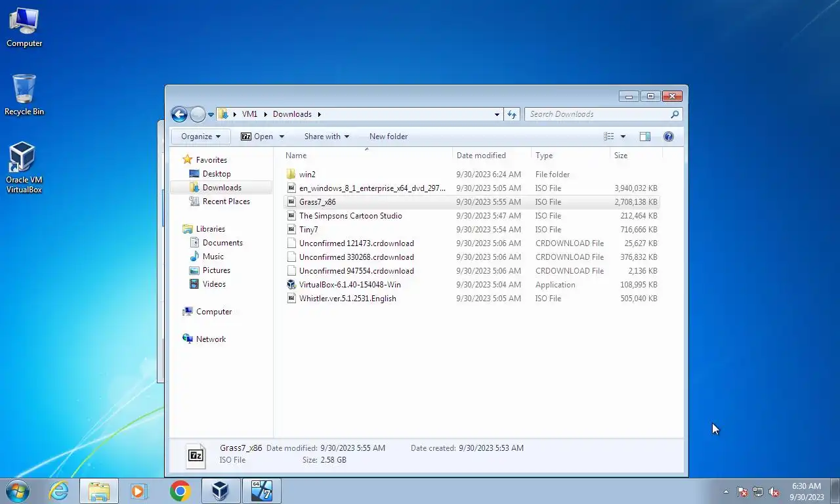Screen dimensions: 840x504
Task: Launch Internet Explorer from the taskbar
Action: click(x=59, y=491)
